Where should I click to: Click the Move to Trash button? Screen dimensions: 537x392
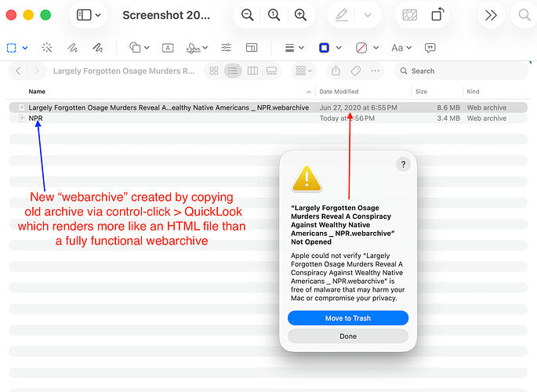[348, 318]
